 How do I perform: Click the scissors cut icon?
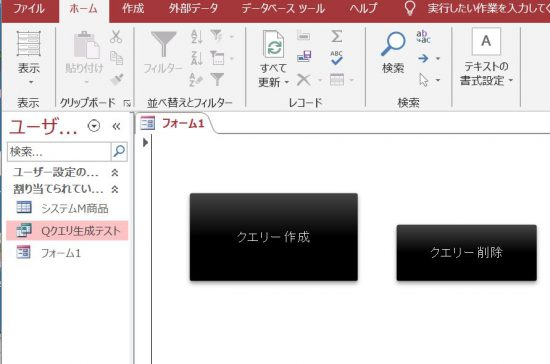pos(116,36)
